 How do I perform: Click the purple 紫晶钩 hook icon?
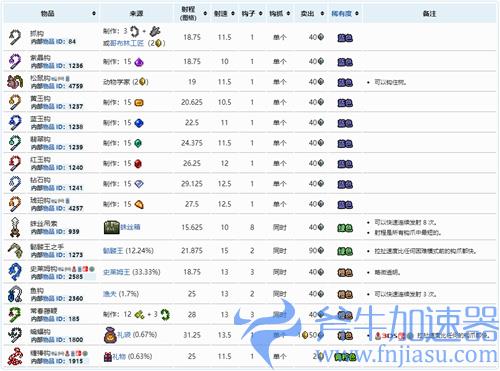(15, 61)
